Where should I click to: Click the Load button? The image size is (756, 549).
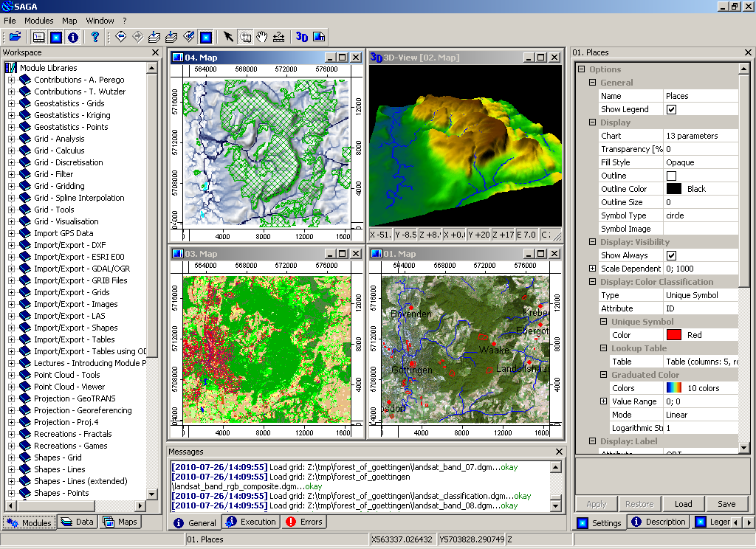pos(683,504)
